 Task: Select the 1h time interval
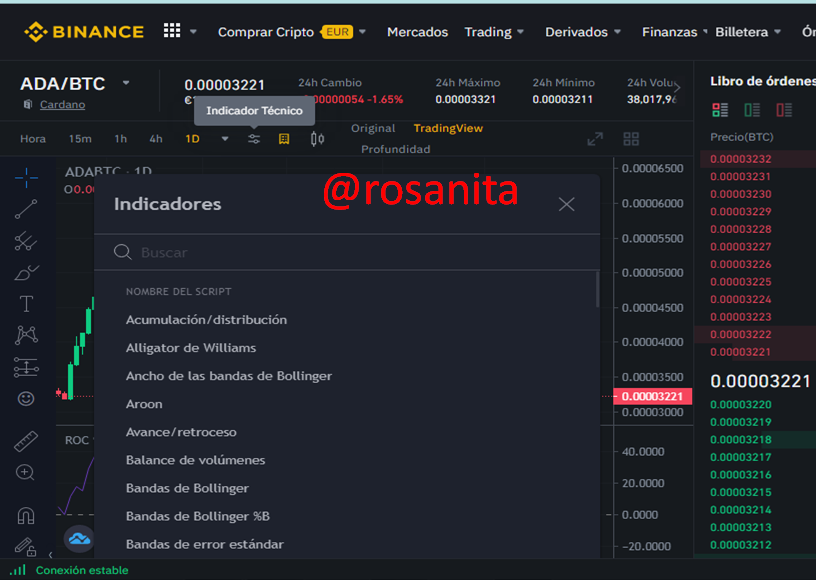121,139
